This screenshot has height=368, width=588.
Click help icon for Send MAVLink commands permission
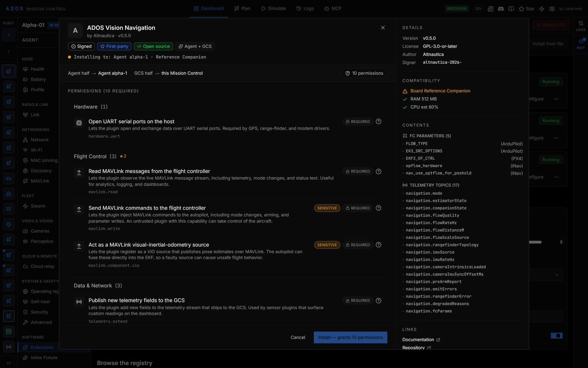click(379, 208)
